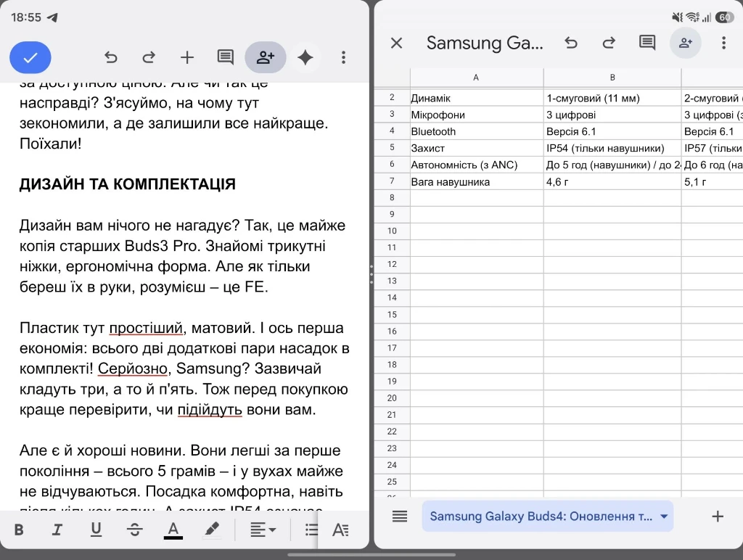This screenshot has height=560, width=743.
Task: Toggle strikethrough formatting
Action: (x=134, y=530)
